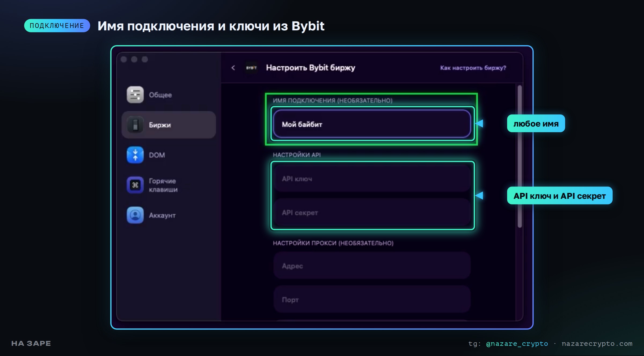
Task: Click the nazarecrypto.com website text
Action: tap(597, 343)
